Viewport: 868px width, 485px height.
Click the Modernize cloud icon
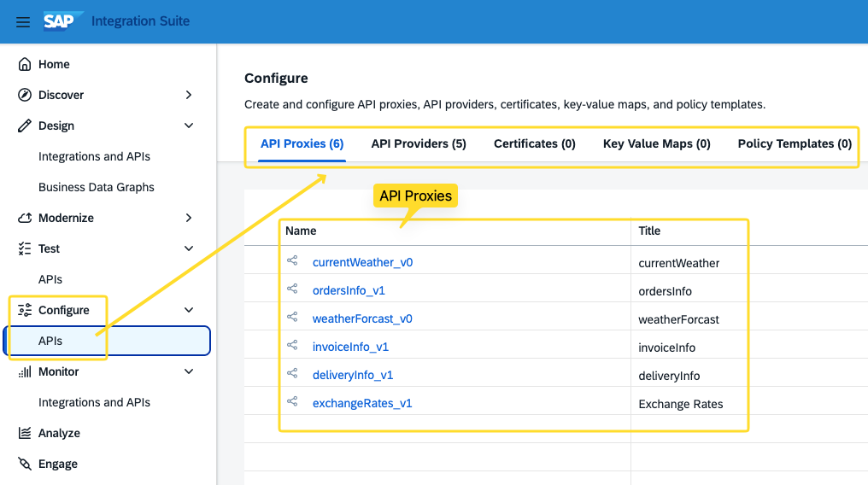(25, 218)
